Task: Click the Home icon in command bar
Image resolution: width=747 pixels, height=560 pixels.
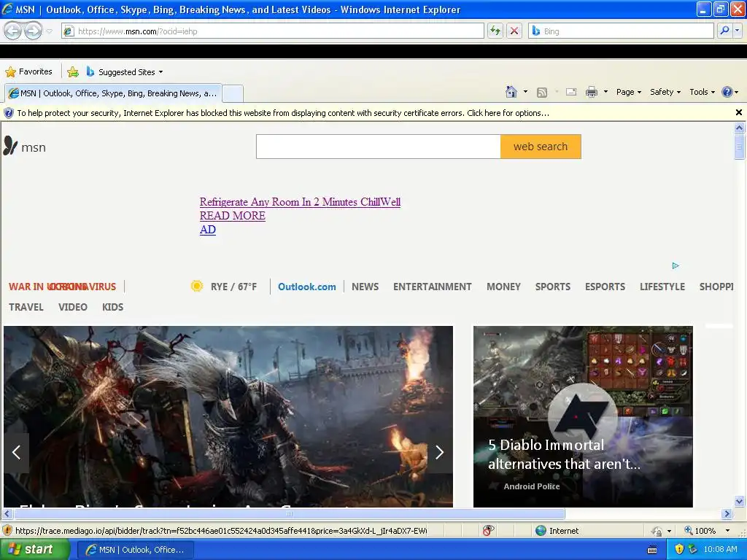Action: click(x=511, y=92)
